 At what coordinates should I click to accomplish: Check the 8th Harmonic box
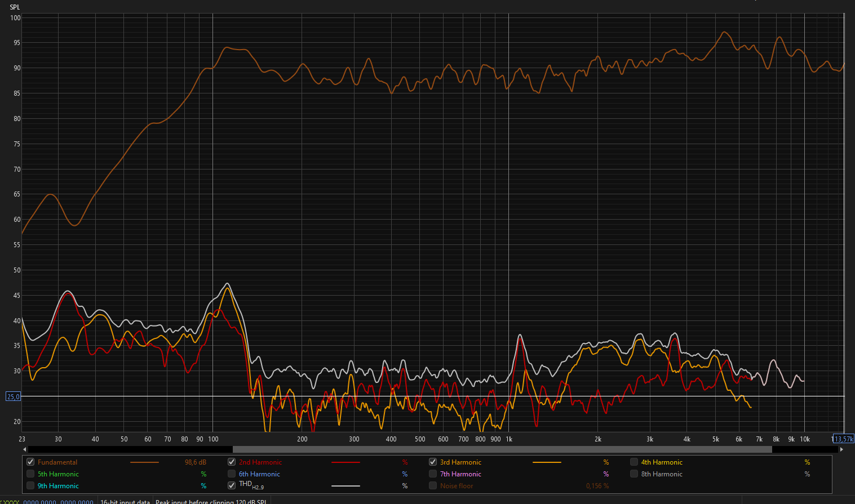click(634, 474)
